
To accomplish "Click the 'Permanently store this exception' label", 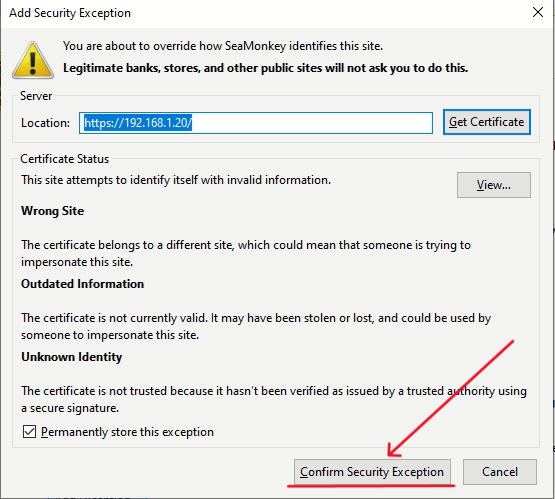I will [127, 432].
